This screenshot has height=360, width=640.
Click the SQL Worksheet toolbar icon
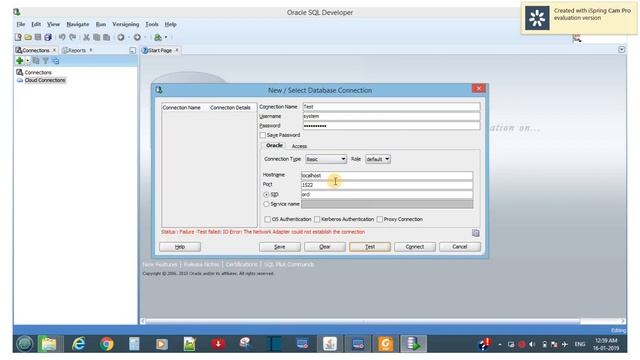click(x=158, y=37)
